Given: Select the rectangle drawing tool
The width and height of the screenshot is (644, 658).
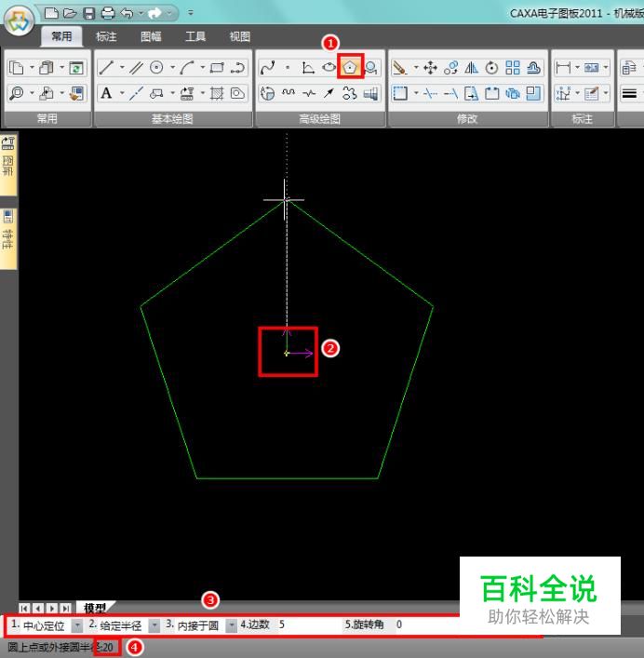Looking at the screenshot, I should tap(217, 68).
